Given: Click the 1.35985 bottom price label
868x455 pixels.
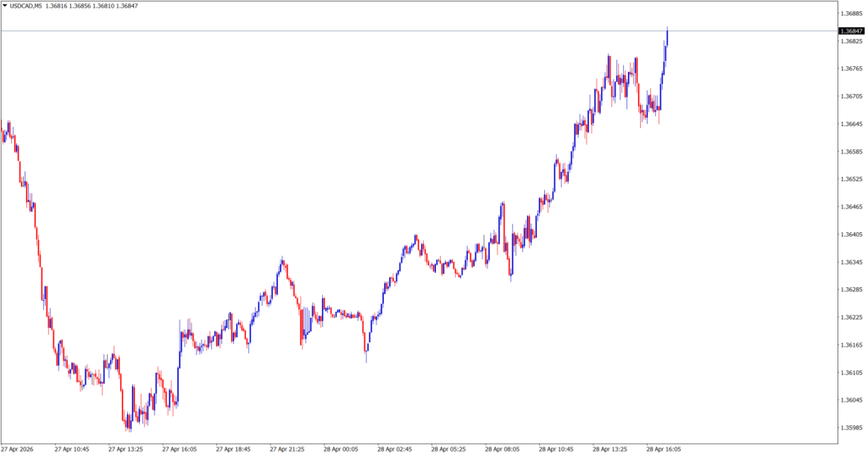Looking at the screenshot, I should pos(851,428).
